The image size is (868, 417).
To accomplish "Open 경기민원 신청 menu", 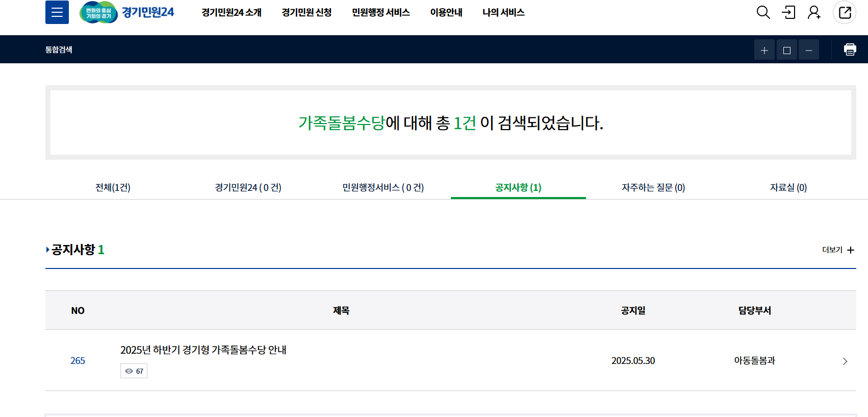I will [x=307, y=12].
